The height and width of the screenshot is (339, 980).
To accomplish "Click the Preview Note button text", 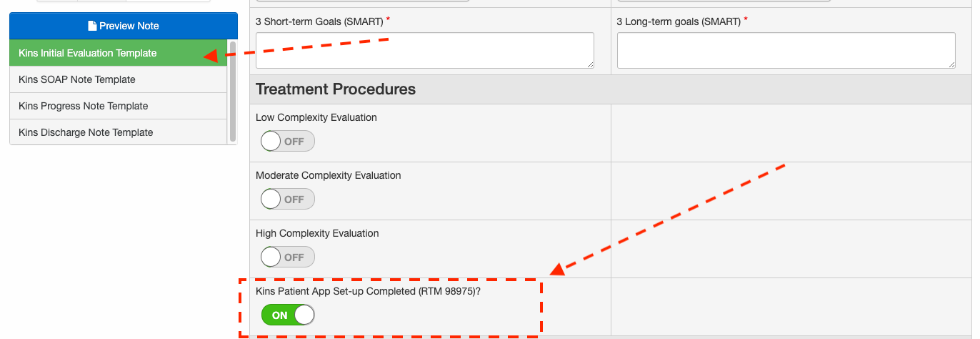I will coord(129,26).
